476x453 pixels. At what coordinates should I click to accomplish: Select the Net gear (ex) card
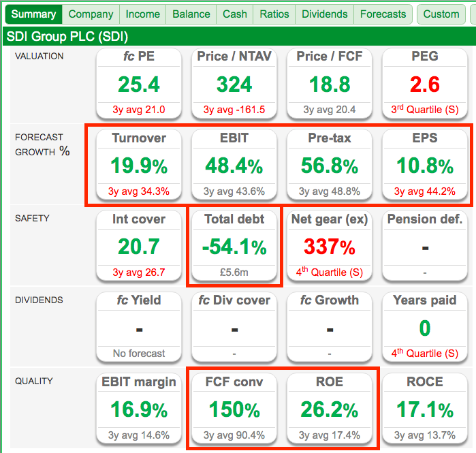pos(330,246)
